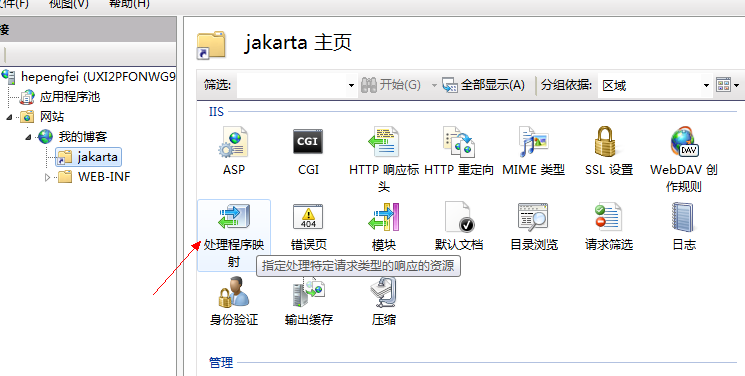Screen dimensions: 745x376
Task: Open 请求筛选 feature icon
Action: pyautogui.click(x=608, y=217)
